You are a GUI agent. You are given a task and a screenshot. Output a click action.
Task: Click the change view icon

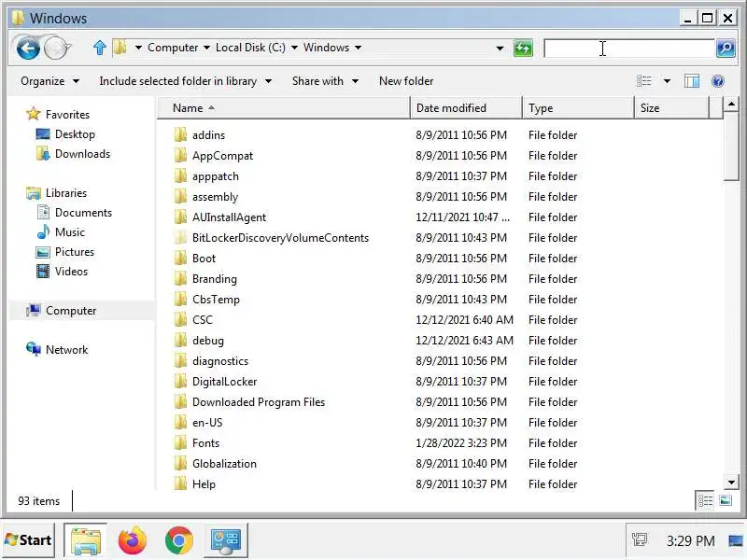click(x=644, y=81)
